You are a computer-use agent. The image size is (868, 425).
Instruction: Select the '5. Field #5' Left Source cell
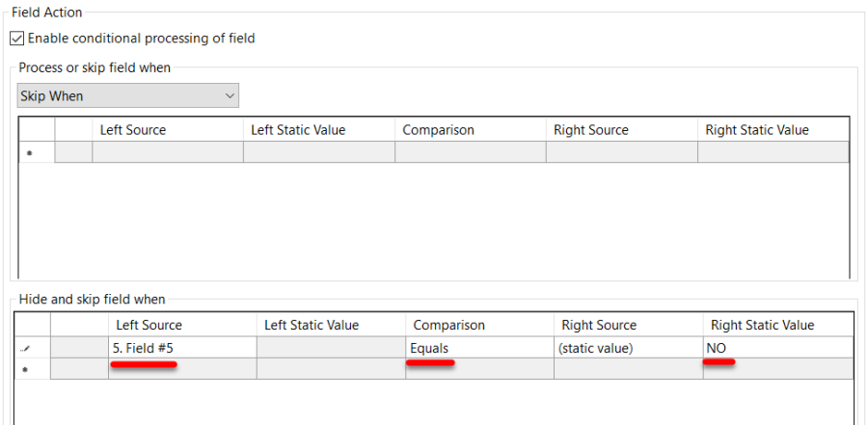tap(182, 348)
